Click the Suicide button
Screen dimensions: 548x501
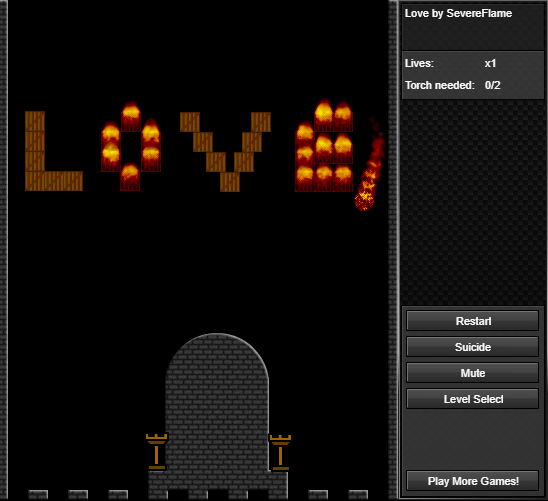click(472, 347)
